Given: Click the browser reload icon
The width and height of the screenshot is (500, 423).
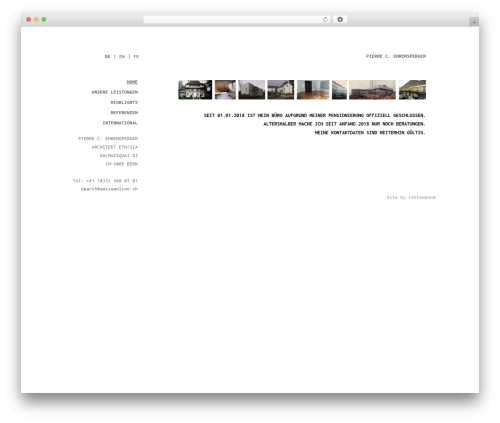Looking at the screenshot, I should (325, 19).
